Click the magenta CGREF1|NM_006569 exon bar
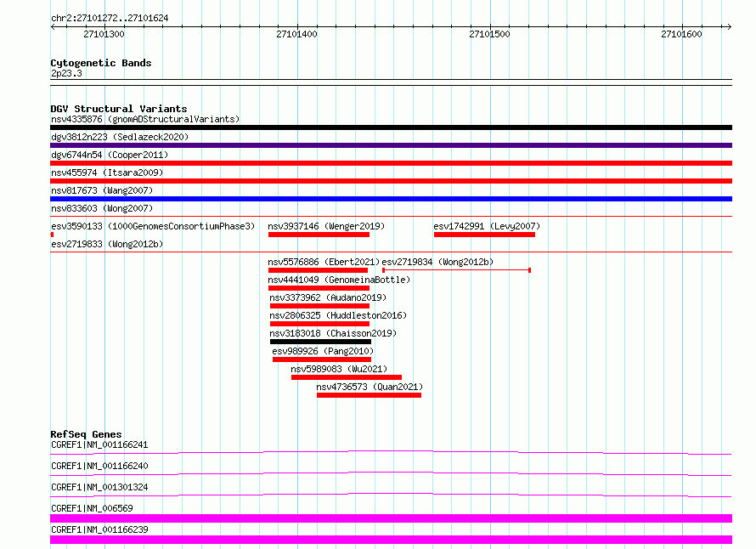Image resolution: width=756 pixels, height=549 pixels. [391, 518]
